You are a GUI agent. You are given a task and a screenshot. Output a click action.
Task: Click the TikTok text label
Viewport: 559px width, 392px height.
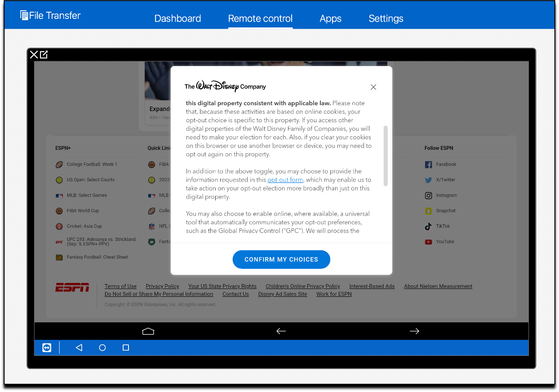[x=443, y=227]
